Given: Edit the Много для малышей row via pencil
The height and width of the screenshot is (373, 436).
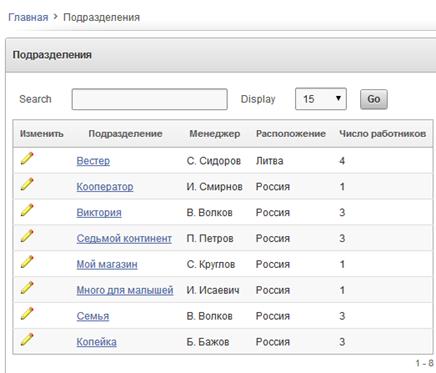Looking at the screenshot, I should point(27,288).
